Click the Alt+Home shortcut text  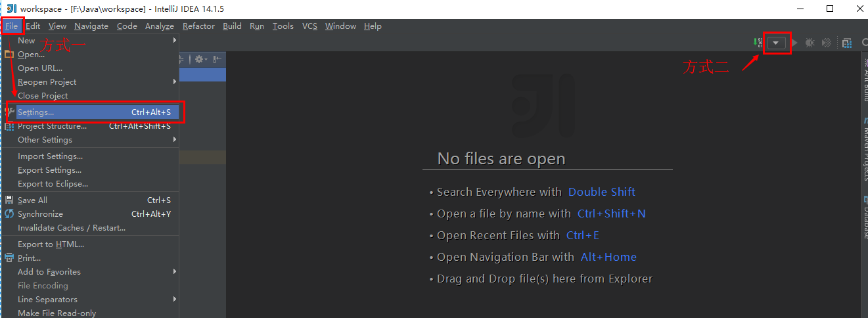point(608,257)
